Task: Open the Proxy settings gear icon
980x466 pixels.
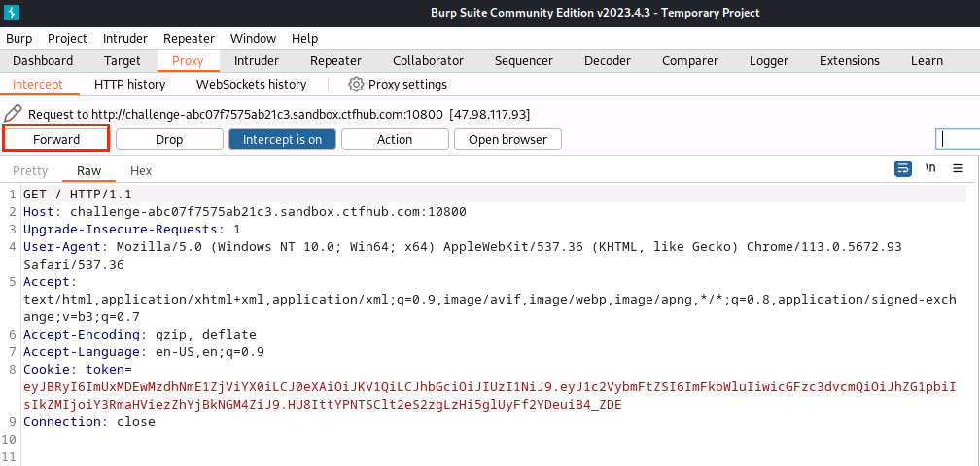Action: click(356, 84)
